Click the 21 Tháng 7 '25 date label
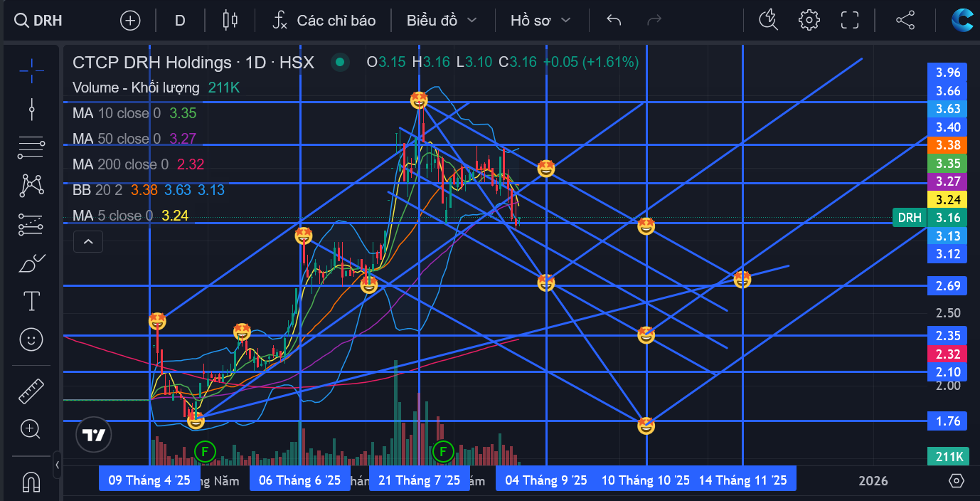 coord(420,480)
